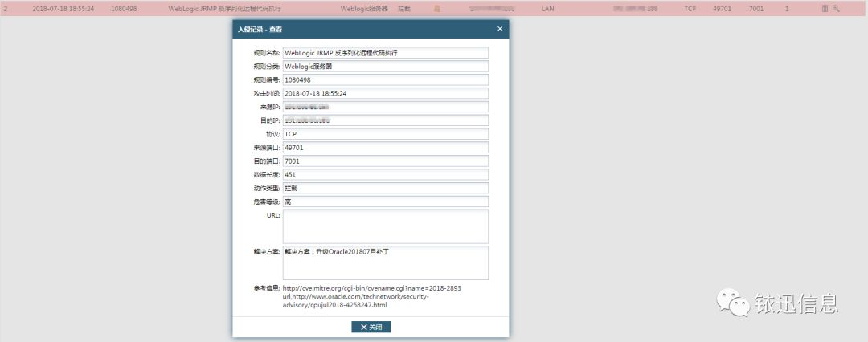The height and width of the screenshot is (342, 868).
Task: Close the 入侵记录 dialog with X
Action: pos(500,29)
